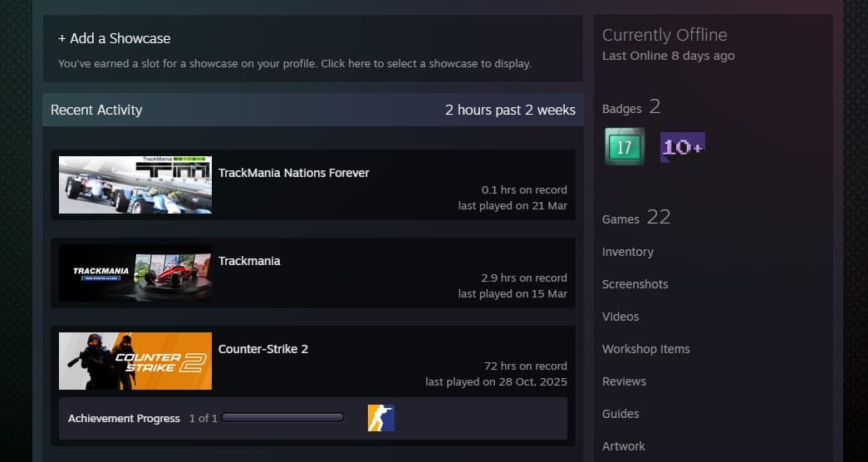
Task: Click the Counter-Strike achievement icon
Action: (380, 418)
